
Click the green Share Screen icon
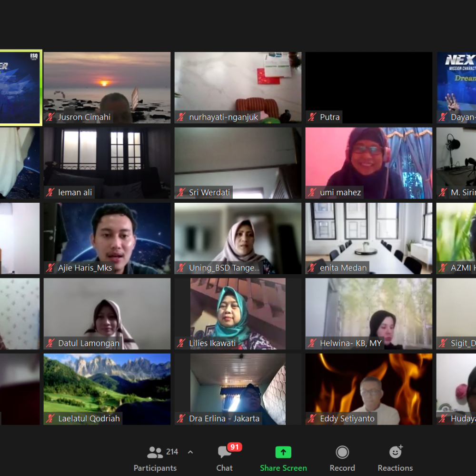tap(283, 452)
